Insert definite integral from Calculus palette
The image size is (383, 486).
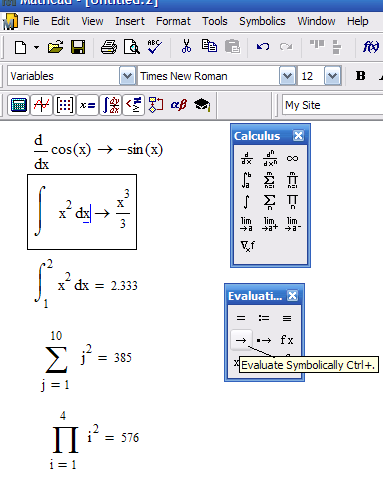click(246, 180)
